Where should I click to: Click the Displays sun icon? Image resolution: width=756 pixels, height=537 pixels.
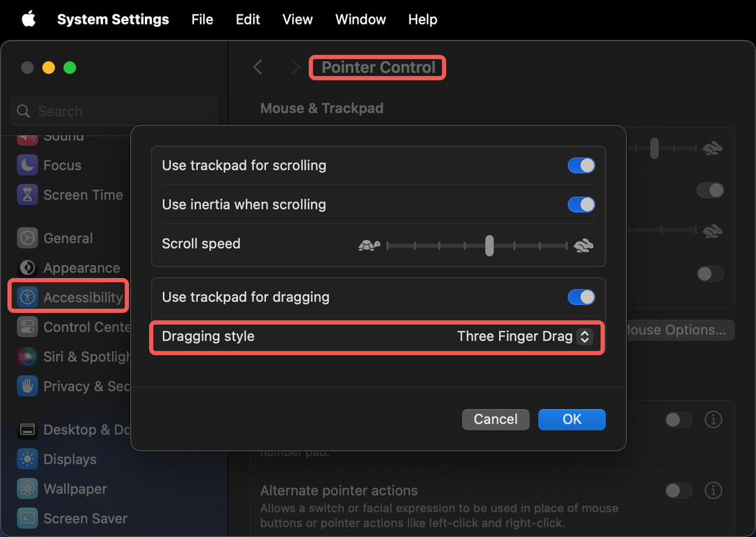point(27,459)
